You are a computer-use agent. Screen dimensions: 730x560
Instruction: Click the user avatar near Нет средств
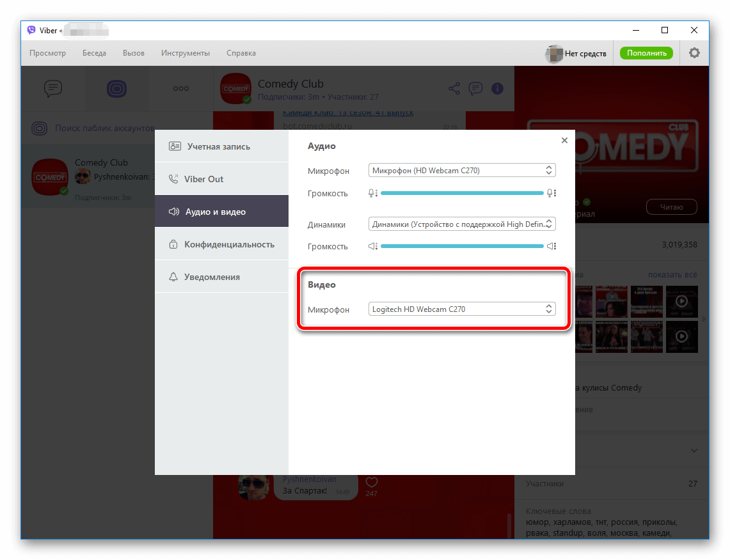[x=554, y=54]
